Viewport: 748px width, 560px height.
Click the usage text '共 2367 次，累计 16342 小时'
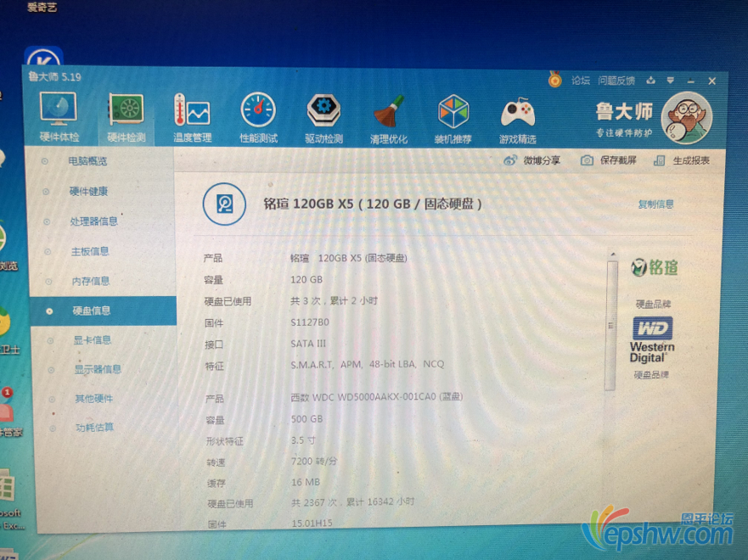click(353, 502)
